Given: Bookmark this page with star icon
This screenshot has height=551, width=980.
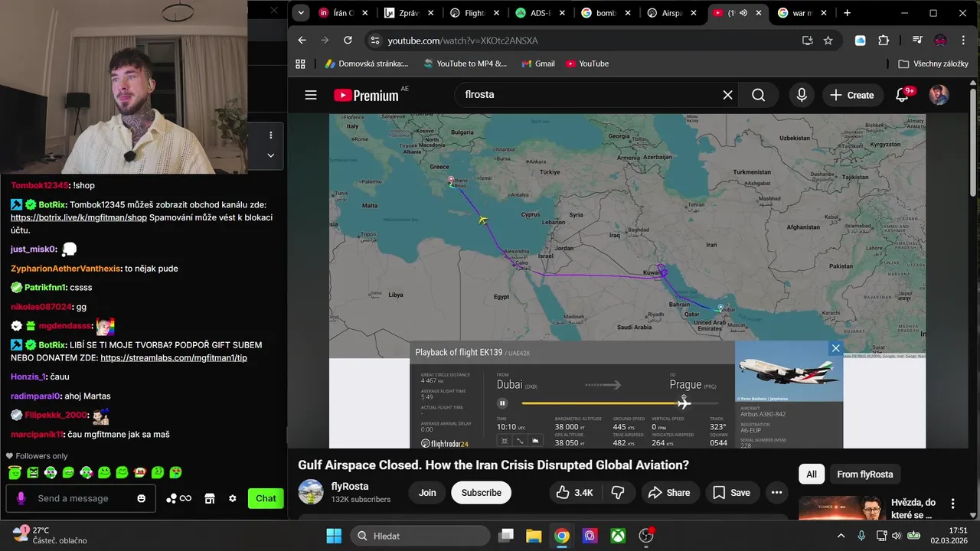Looking at the screenshot, I should pyautogui.click(x=828, y=41).
